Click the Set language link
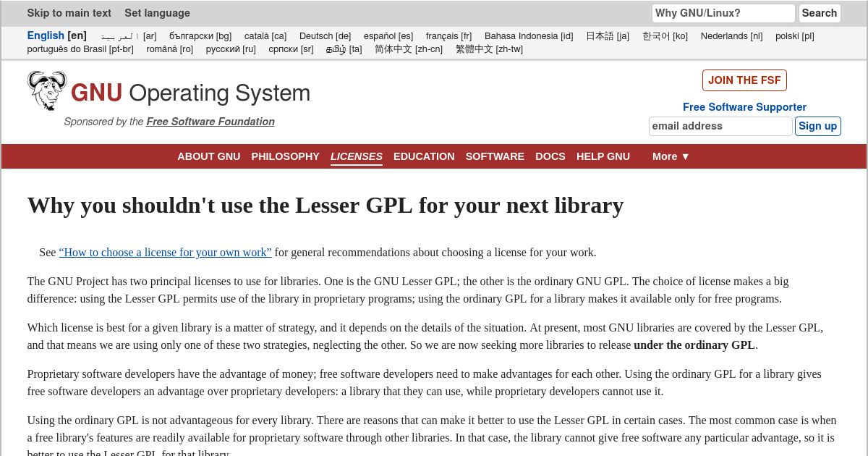The height and width of the screenshot is (456, 868). tap(157, 13)
